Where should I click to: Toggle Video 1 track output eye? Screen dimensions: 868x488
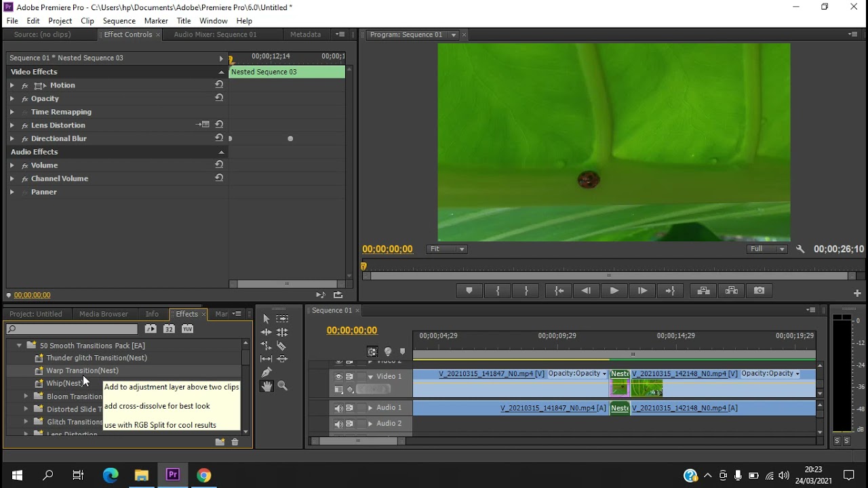tap(338, 377)
